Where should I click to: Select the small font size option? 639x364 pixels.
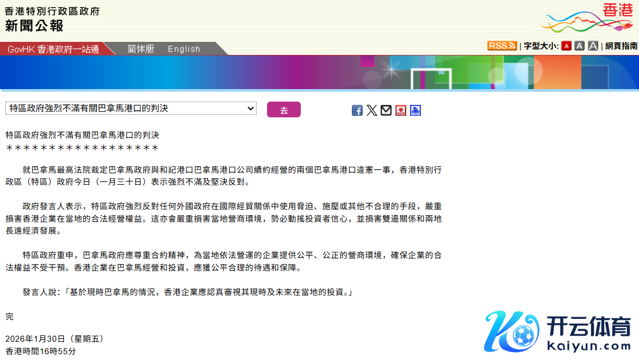[x=566, y=46]
